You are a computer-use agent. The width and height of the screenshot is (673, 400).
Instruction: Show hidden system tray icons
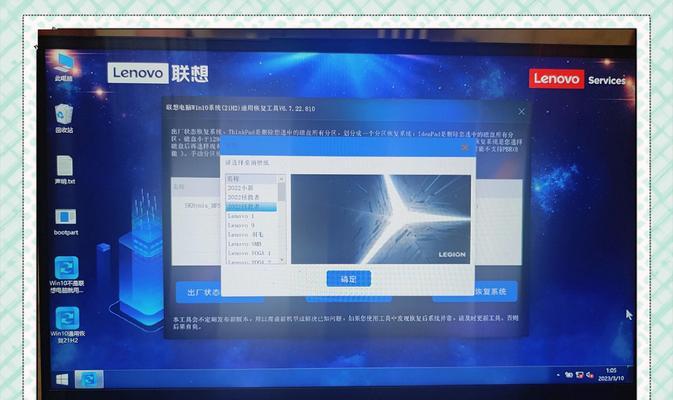pyautogui.click(x=558, y=375)
